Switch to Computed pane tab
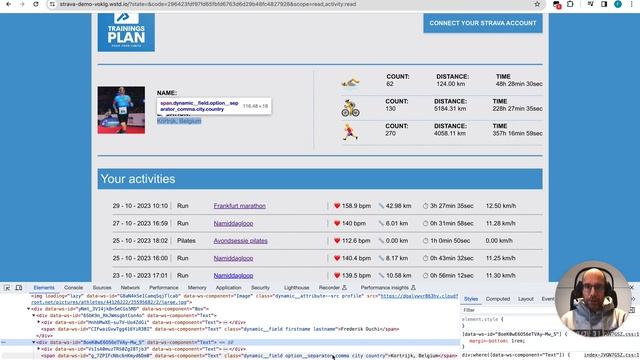Image resolution: width=640 pixels, height=360 pixels. click(x=498, y=299)
